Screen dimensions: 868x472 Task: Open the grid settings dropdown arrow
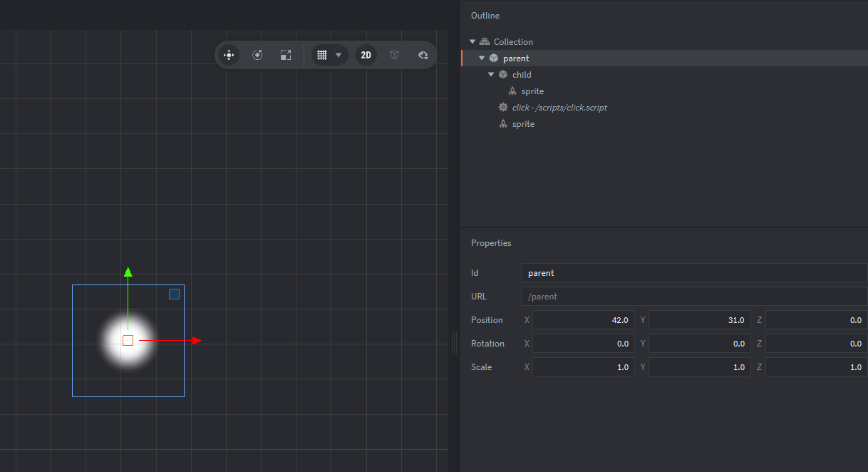point(339,55)
